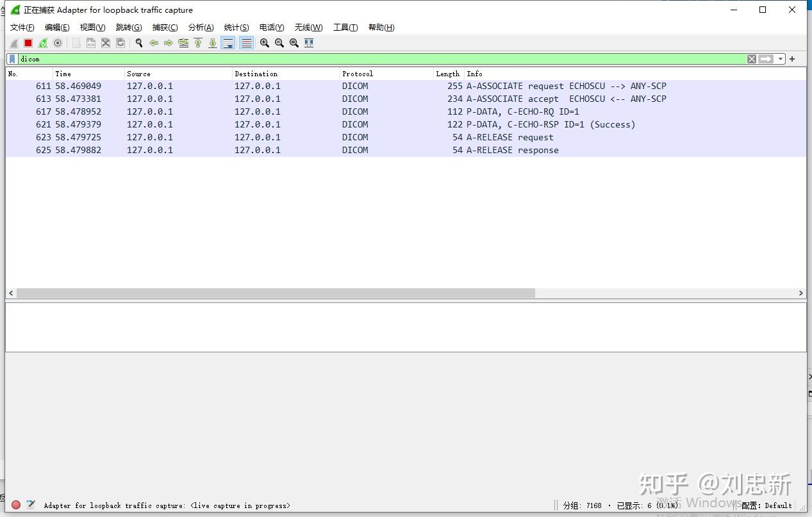Jump to the first packet icon
812x517 pixels.
198,43
